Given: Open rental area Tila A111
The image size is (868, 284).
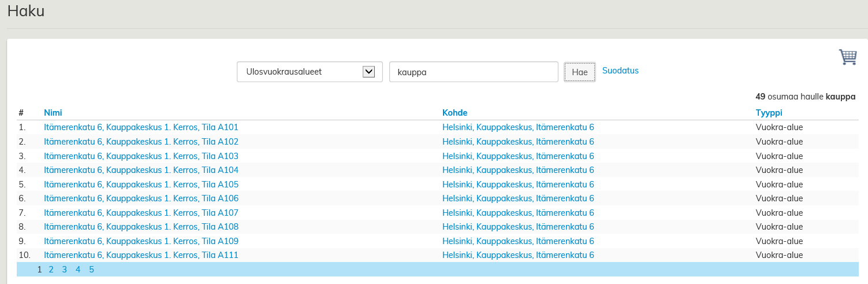Looking at the screenshot, I should [x=141, y=255].
